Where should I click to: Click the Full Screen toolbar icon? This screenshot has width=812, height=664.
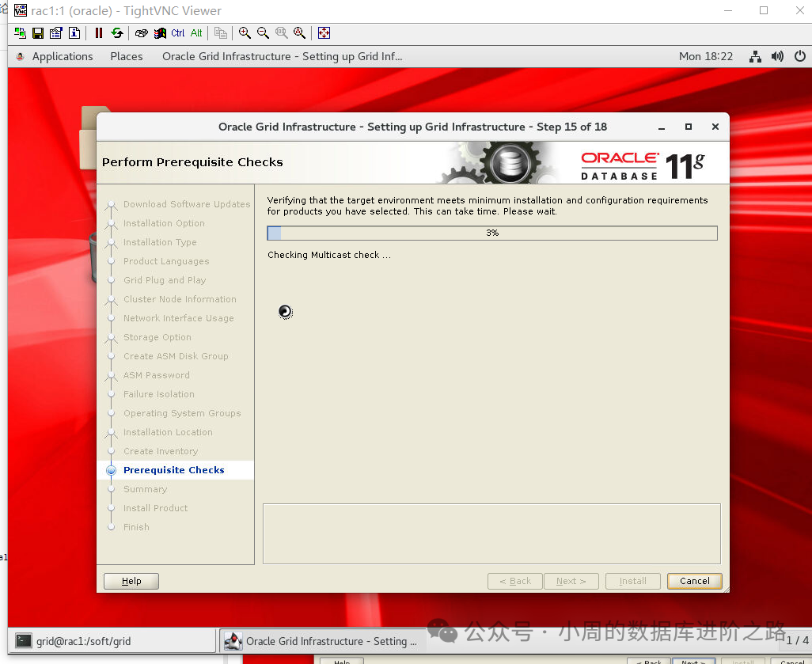coord(324,33)
